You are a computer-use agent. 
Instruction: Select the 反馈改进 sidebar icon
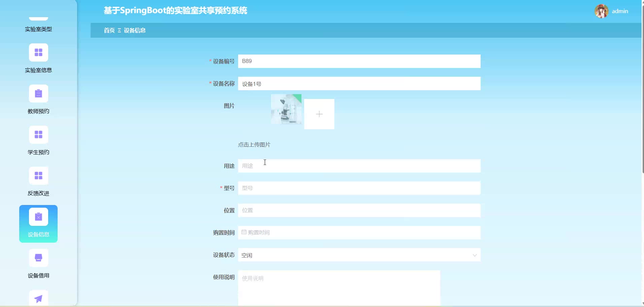(x=38, y=176)
